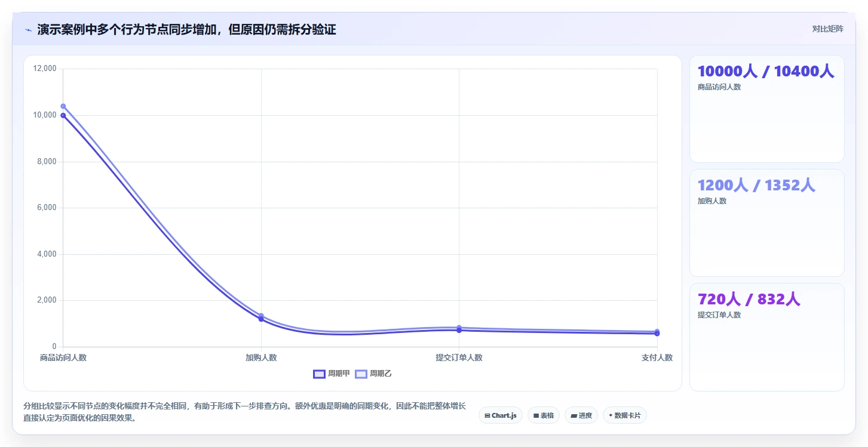Image resolution: width=868 pixels, height=447 pixels.
Task: Click the 4,000 y-axis label
Action: (x=47, y=254)
